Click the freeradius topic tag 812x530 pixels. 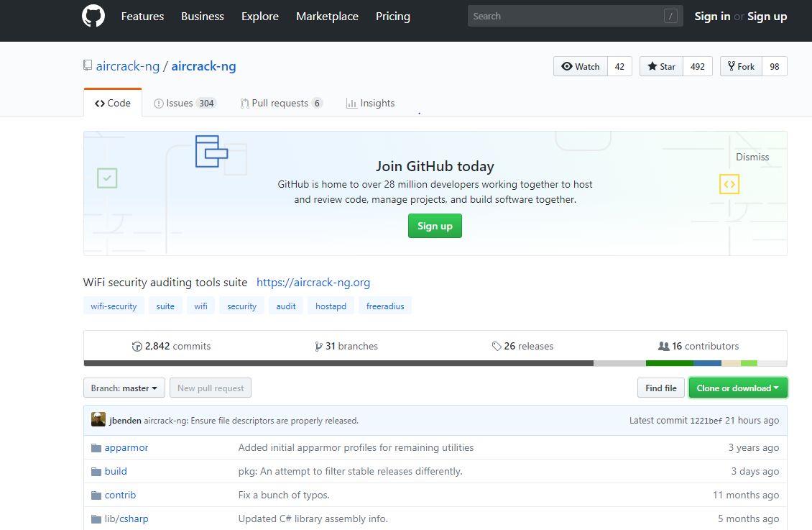[385, 306]
